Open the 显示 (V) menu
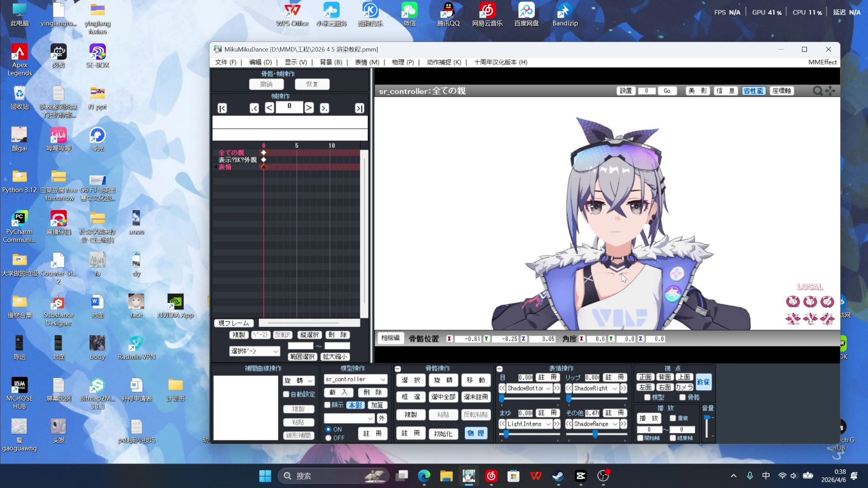Screen dimensions: 868x488 pos(296,62)
